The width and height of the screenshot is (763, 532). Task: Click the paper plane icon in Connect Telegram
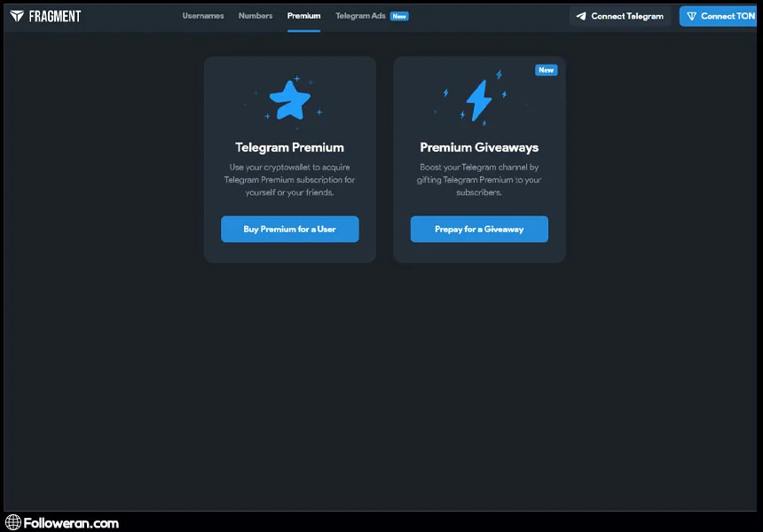coord(581,16)
